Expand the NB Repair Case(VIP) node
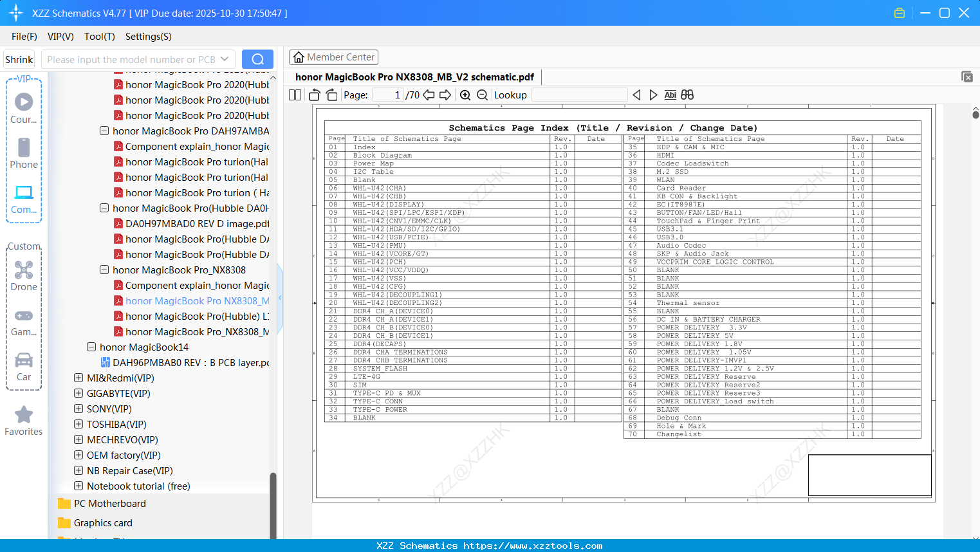Image resolution: width=980 pixels, height=552 pixels. point(79,470)
